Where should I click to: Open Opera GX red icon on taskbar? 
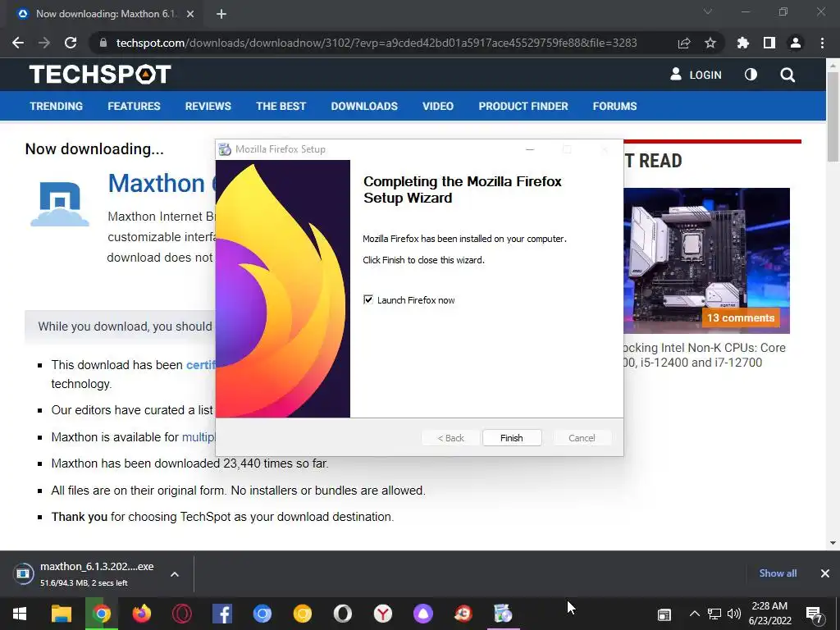point(181,614)
